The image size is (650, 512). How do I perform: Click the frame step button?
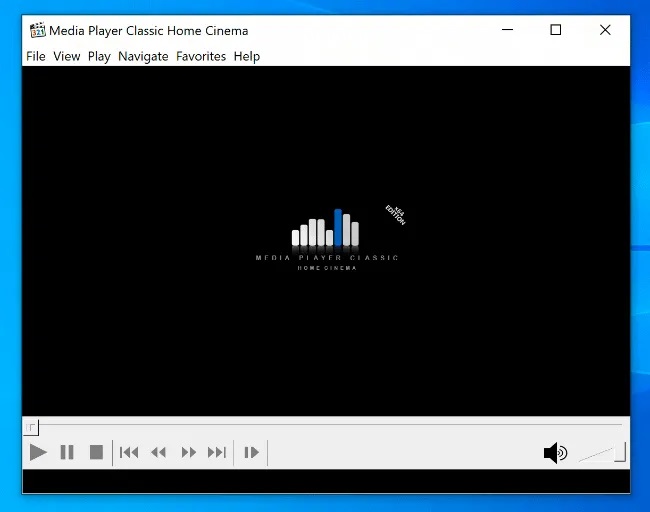pos(251,453)
